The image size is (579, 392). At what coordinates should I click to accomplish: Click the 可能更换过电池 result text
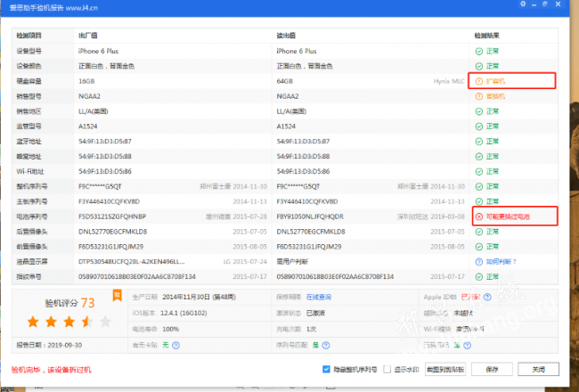[508, 216]
